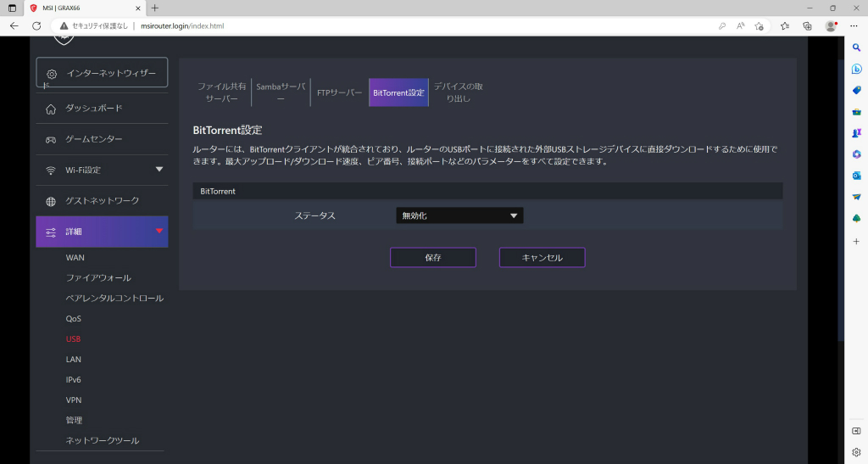Open the browser profile avatar
The image size is (868, 464).
click(x=831, y=26)
